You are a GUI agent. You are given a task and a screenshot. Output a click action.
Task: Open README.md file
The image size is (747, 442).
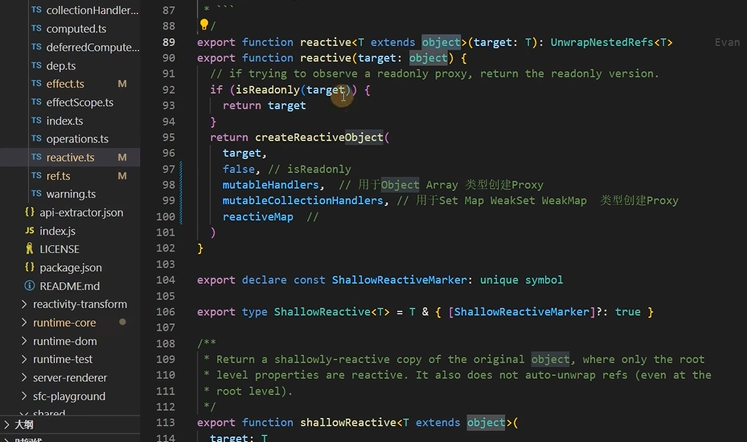(70, 286)
